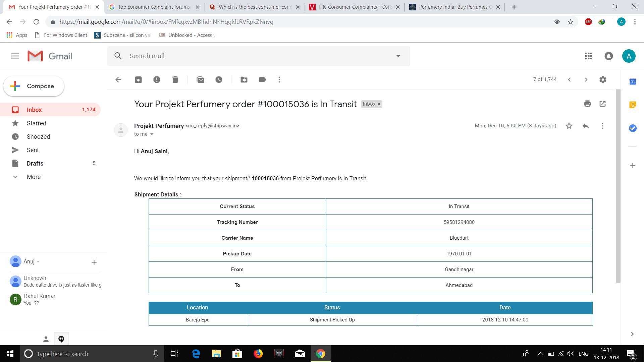Report this message as spam
The height and width of the screenshot is (362, 644).
[x=157, y=79]
